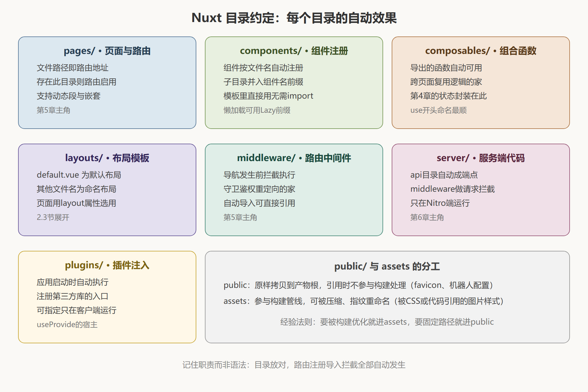Click the heading 'pages/ · 页面与路由'

(107, 51)
